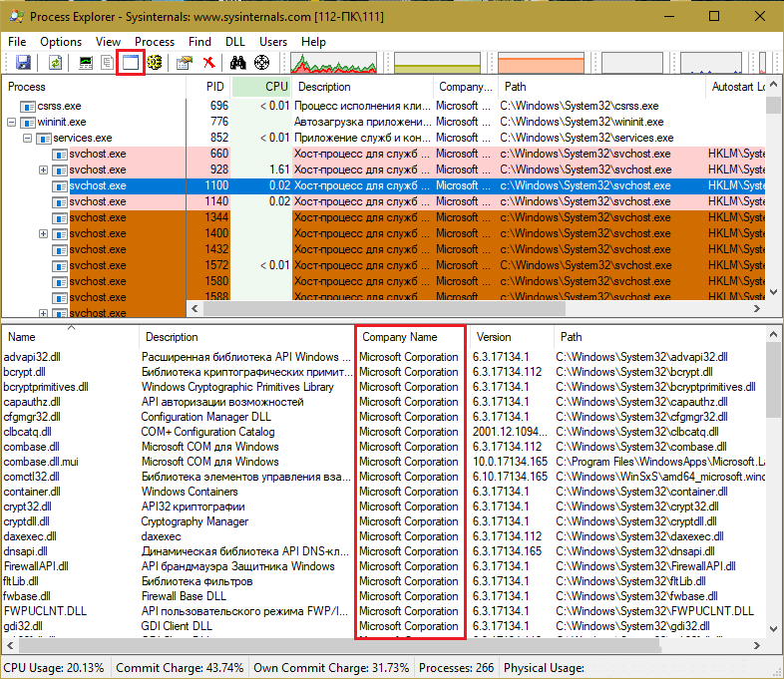Expand the svchost.exe PID 1400 node
This screenshot has height=679, width=784.
point(44,234)
